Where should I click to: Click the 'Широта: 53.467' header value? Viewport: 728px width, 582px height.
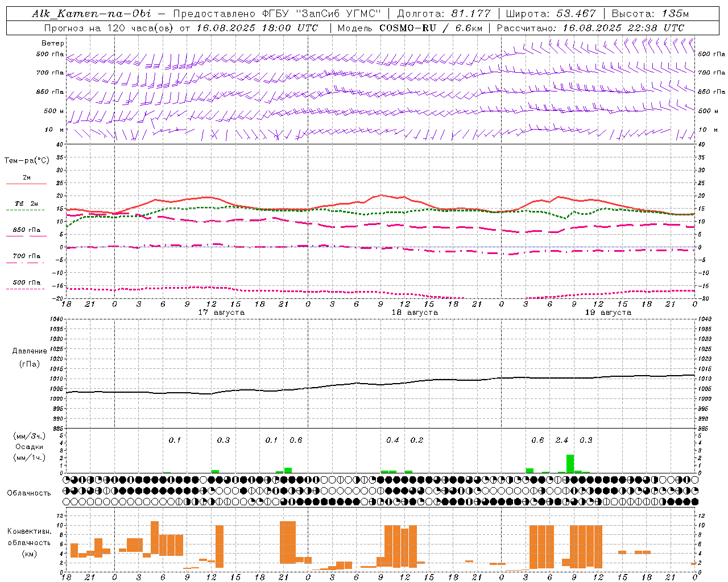(551, 14)
